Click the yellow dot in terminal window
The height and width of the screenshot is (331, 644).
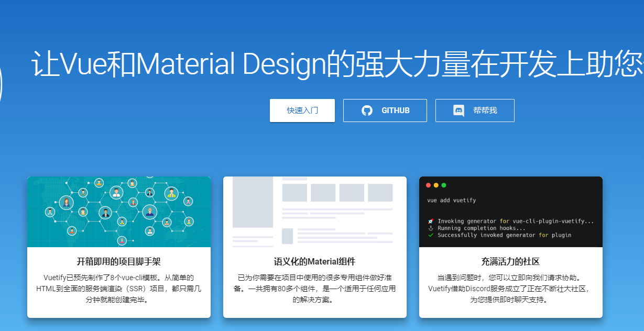click(x=436, y=185)
